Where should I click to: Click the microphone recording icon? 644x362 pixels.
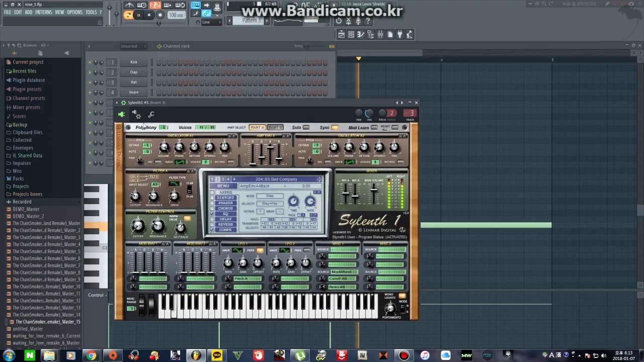pyautogui.click(x=358, y=21)
